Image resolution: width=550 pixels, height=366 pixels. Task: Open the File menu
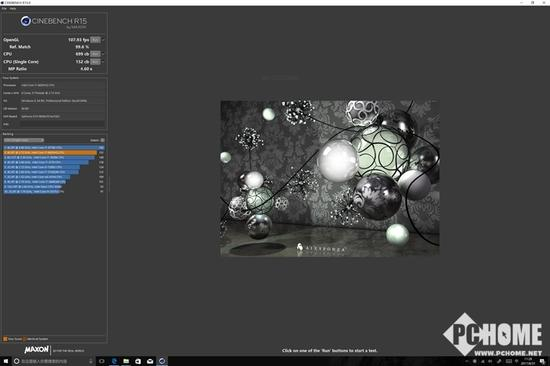pos(4,8)
